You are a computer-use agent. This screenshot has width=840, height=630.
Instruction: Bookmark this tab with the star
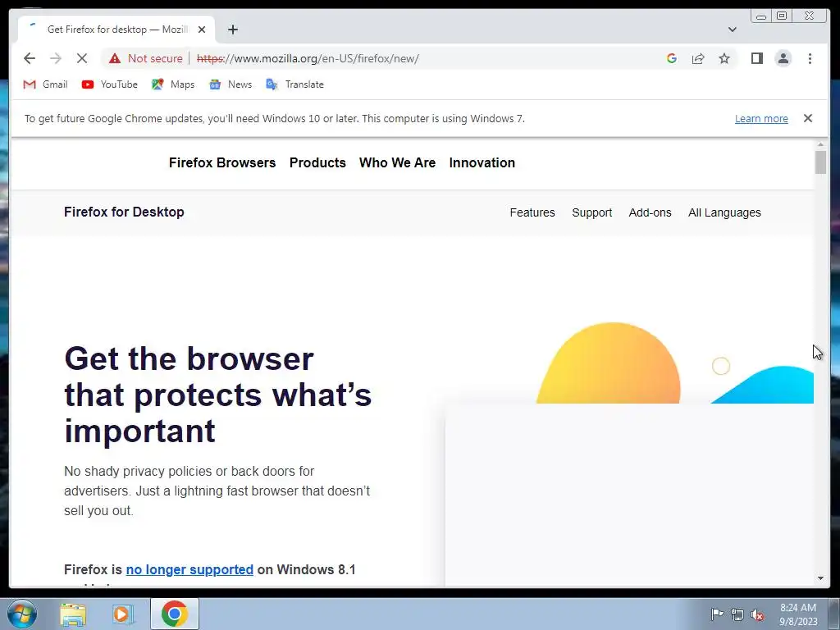point(724,58)
